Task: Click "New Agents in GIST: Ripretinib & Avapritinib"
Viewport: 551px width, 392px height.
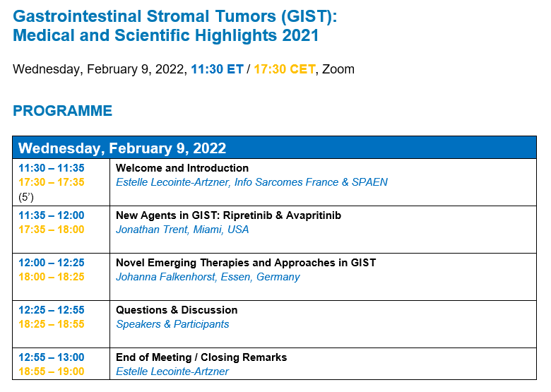Action: (228, 215)
